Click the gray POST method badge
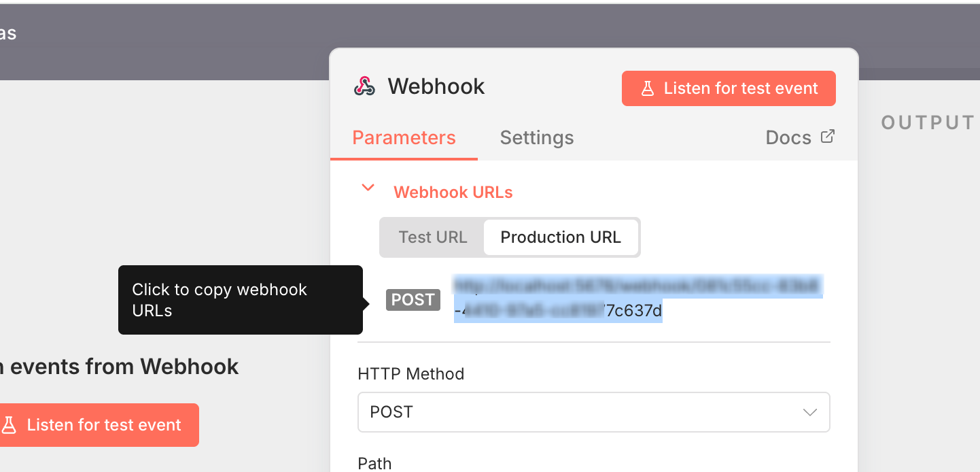 pos(413,300)
